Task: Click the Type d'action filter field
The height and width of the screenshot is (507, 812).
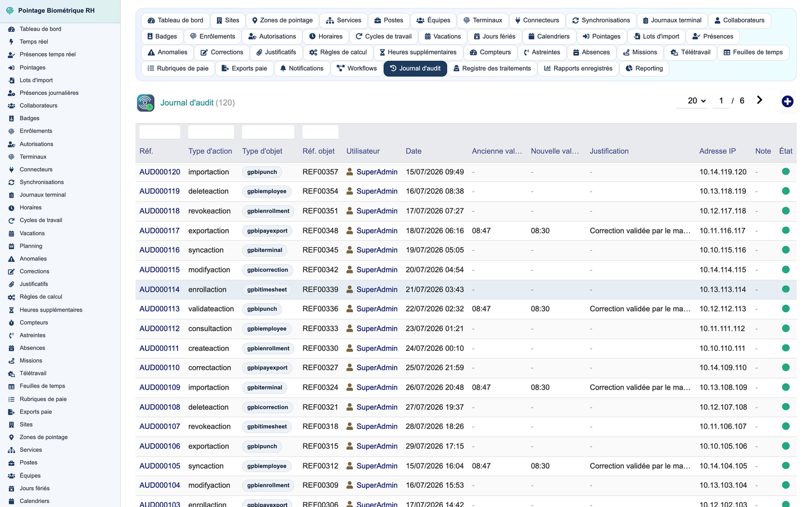Action: coord(211,132)
